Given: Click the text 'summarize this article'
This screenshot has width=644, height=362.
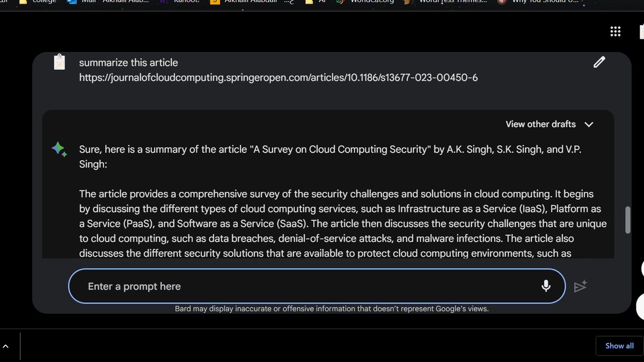Looking at the screenshot, I should click(x=128, y=63).
